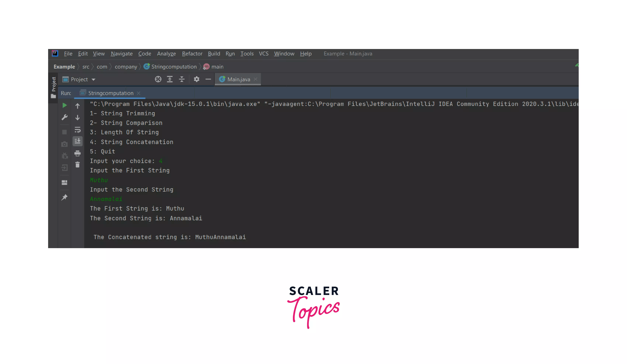The image size is (627, 364).
Task: Select the locate/target icon in Project toolbar
Action: point(158,79)
